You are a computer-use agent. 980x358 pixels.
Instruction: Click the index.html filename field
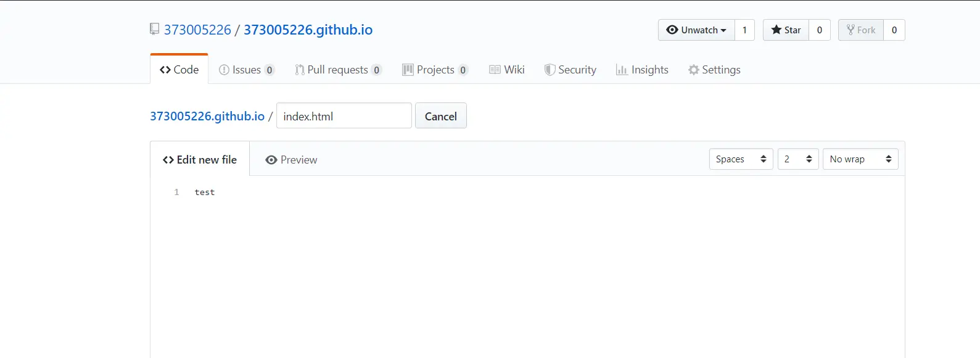(x=344, y=116)
